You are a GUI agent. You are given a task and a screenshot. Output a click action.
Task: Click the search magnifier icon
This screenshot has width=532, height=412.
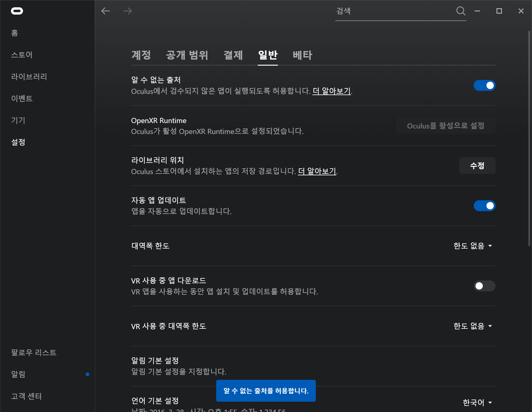(x=461, y=11)
